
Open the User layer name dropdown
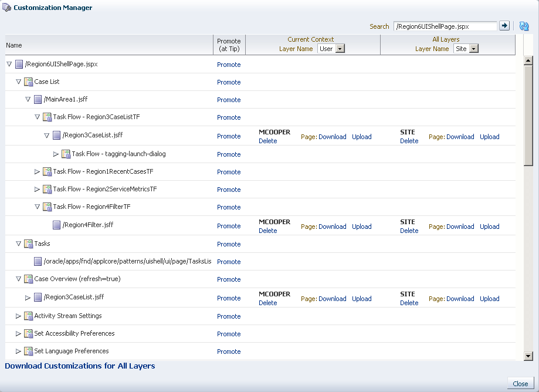pyautogui.click(x=339, y=49)
